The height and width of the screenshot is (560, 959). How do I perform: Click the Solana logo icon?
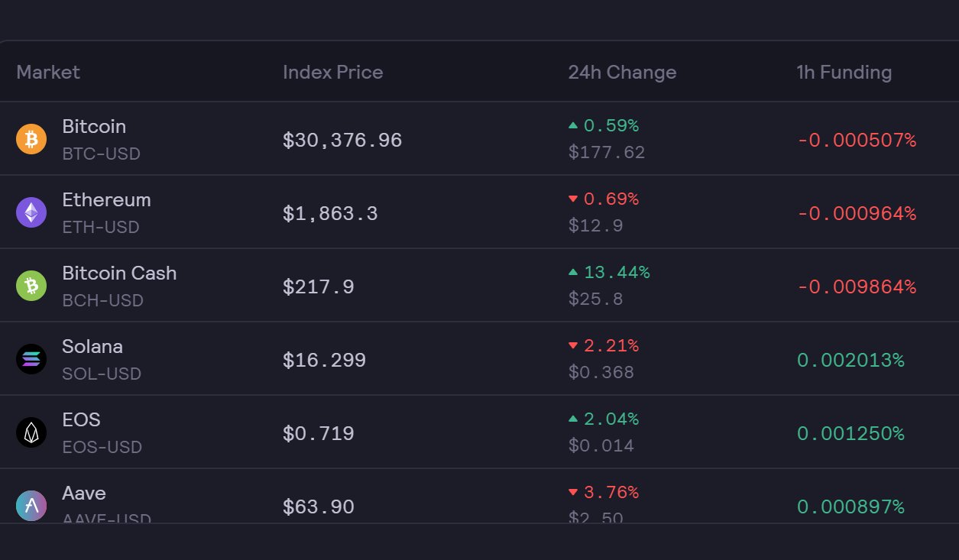(31, 359)
